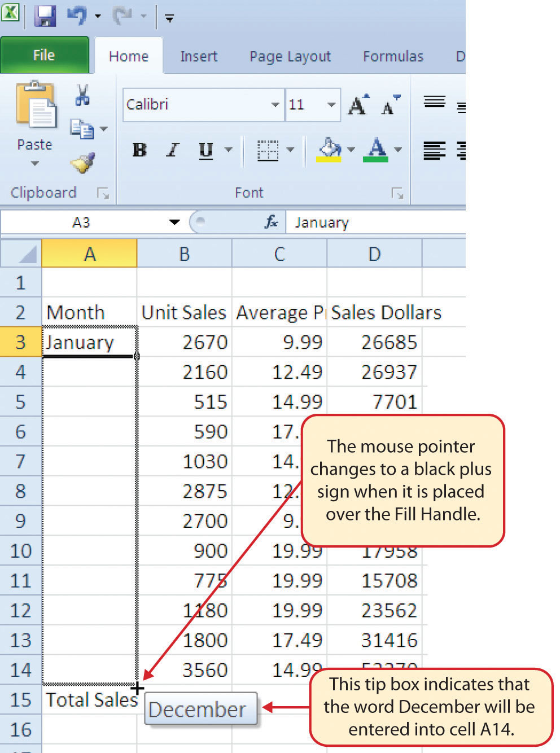Click the Align Text Left icon
Image resolution: width=560 pixels, height=753 pixels.
point(435,151)
